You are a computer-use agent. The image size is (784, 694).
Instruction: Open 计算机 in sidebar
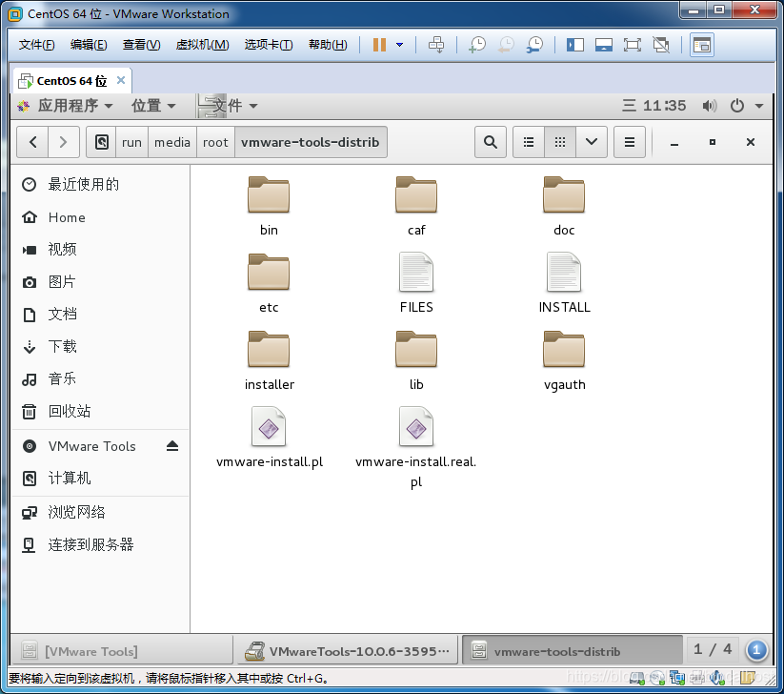coord(100,479)
